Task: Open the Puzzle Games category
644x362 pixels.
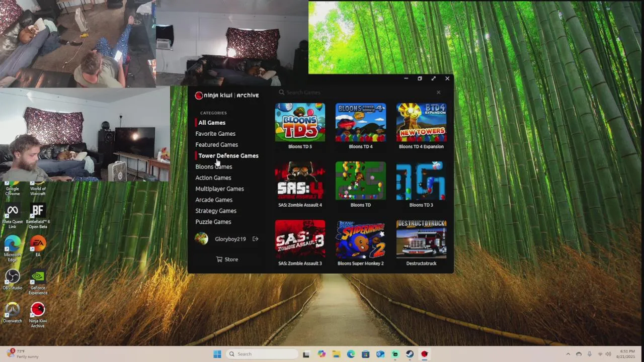Action: pyautogui.click(x=213, y=222)
